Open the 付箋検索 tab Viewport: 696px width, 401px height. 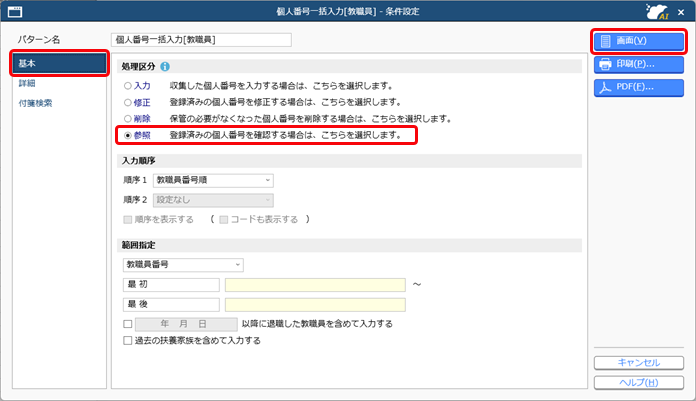click(x=35, y=103)
